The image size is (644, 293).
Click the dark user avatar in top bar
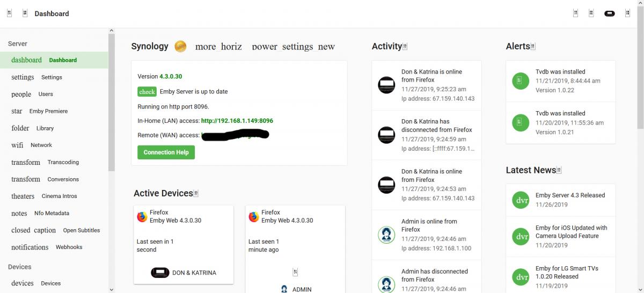[609, 13]
